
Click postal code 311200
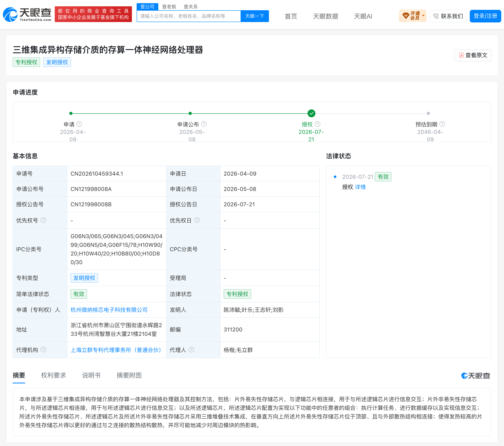233,330
